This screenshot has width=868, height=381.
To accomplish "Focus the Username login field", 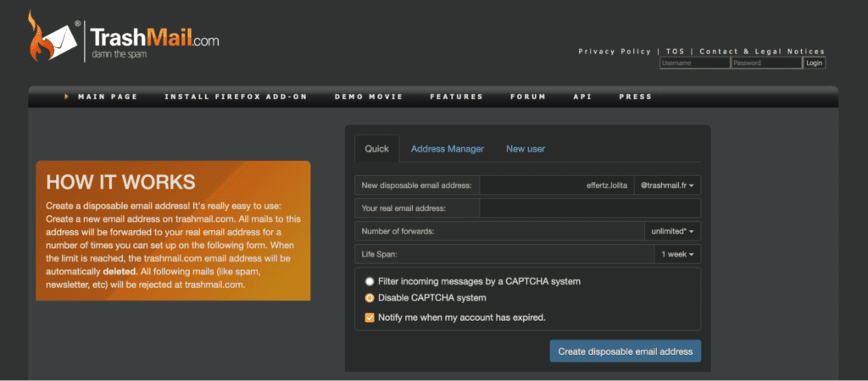I will tap(695, 63).
